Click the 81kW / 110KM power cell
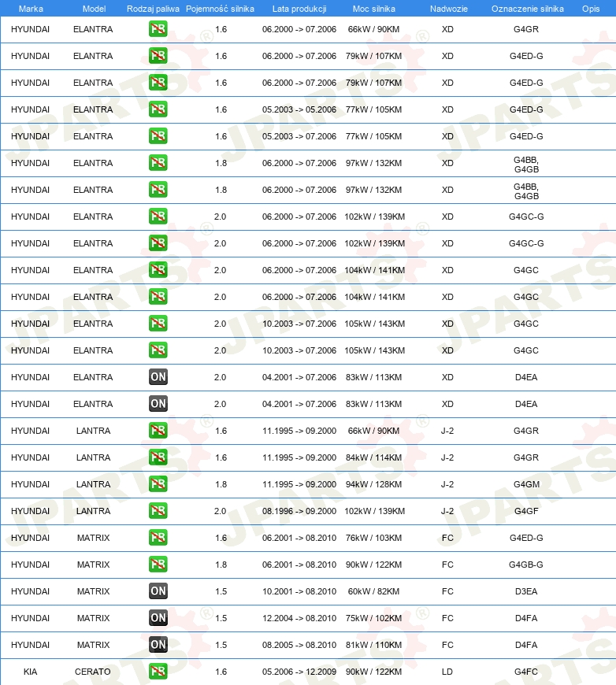 (374, 645)
